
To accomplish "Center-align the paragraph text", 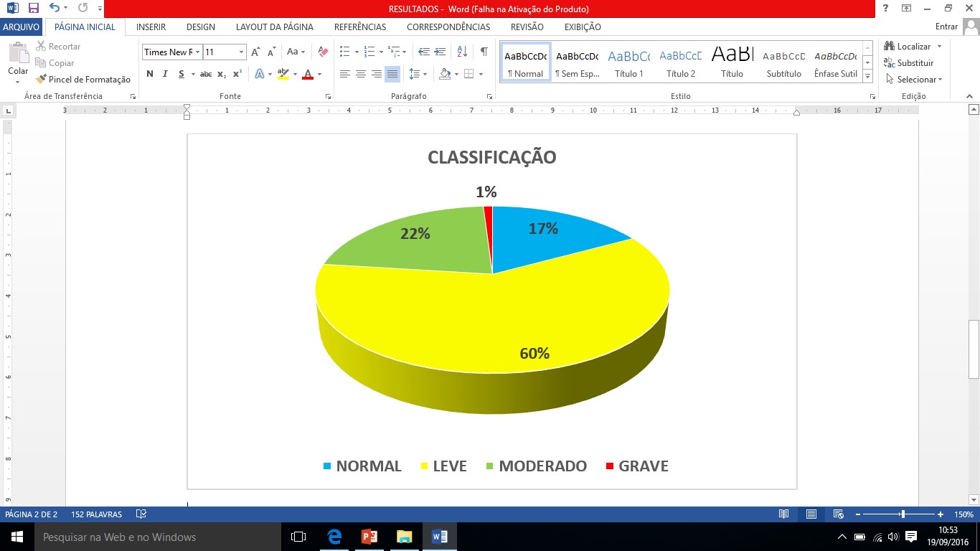I will click(361, 74).
